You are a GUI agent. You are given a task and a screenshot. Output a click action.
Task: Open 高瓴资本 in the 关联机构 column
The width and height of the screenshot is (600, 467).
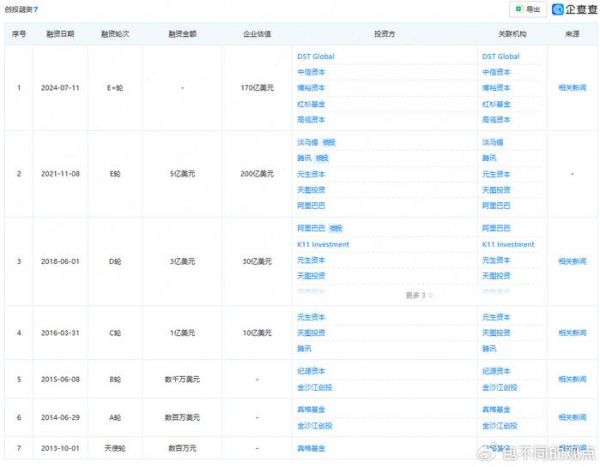pos(496,119)
